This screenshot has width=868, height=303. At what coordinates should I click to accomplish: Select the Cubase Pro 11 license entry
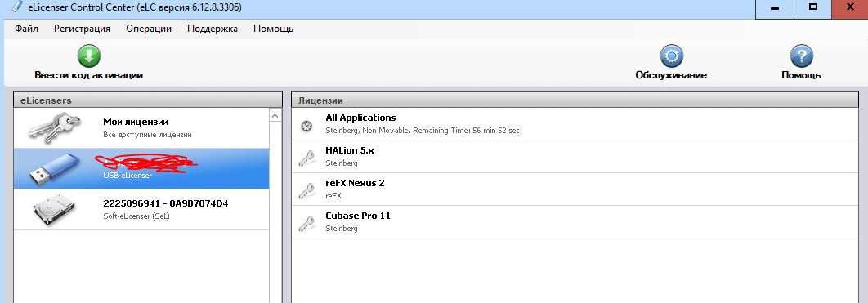(575, 222)
